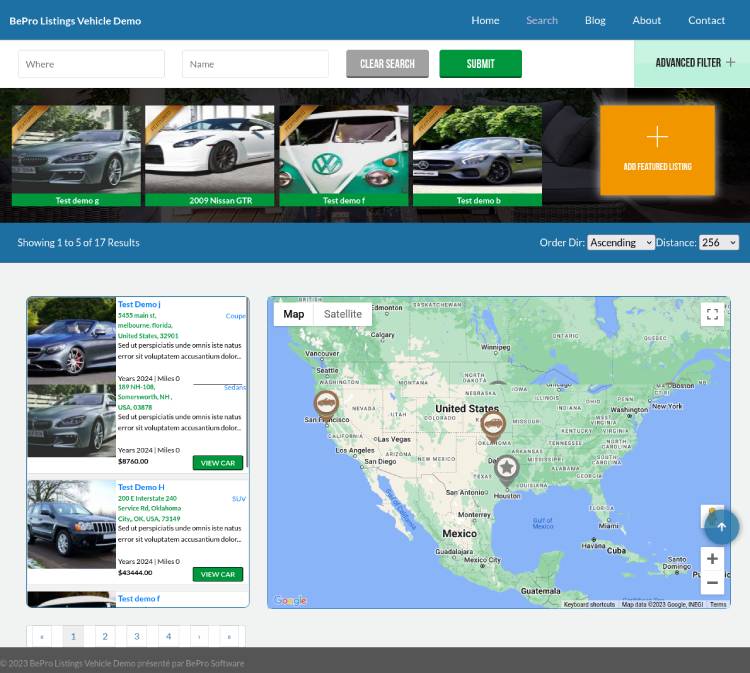Click Keyboard shortcuts on the map
The image size is (750, 673).
coord(589,605)
